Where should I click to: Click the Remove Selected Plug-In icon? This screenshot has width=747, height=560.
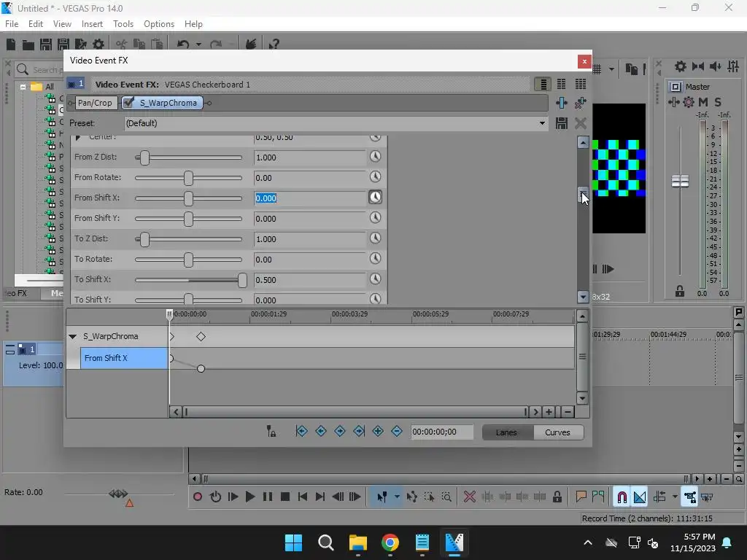(x=580, y=103)
